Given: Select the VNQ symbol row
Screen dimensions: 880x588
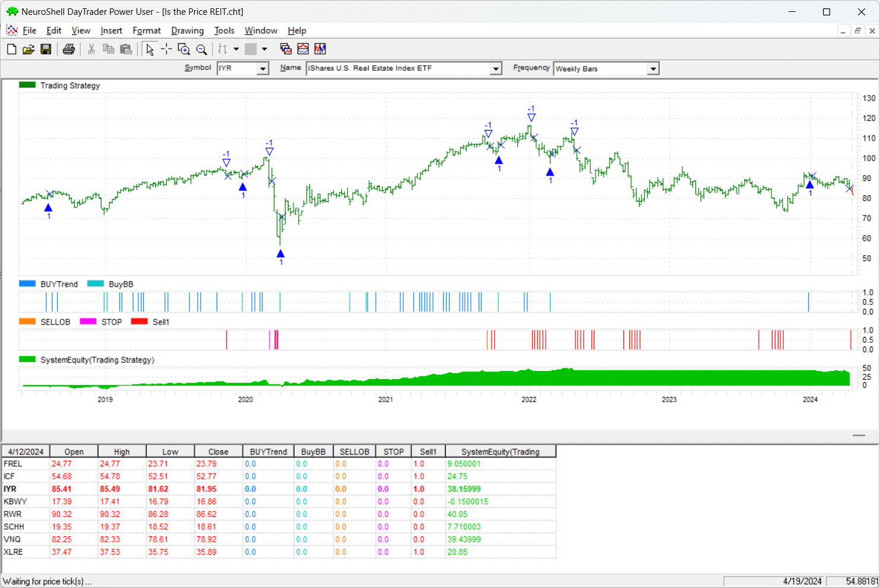Looking at the screenshot, I should click(279, 539).
